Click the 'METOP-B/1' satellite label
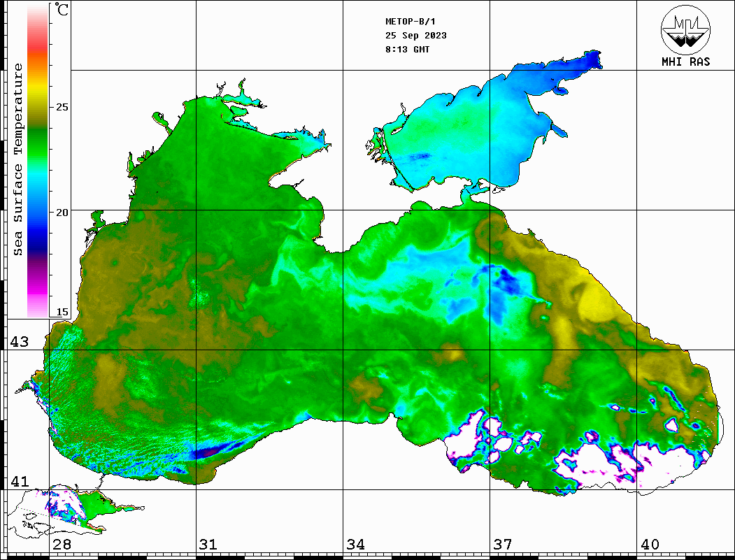The width and height of the screenshot is (735, 560). pos(411,22)
